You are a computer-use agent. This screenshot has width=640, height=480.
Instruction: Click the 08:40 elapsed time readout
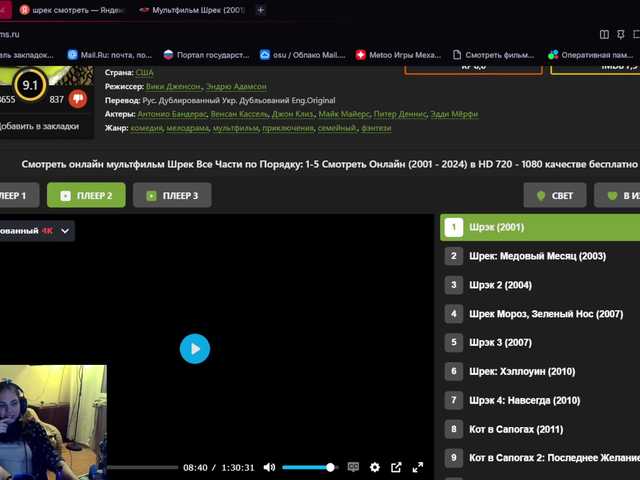point(195,468)
